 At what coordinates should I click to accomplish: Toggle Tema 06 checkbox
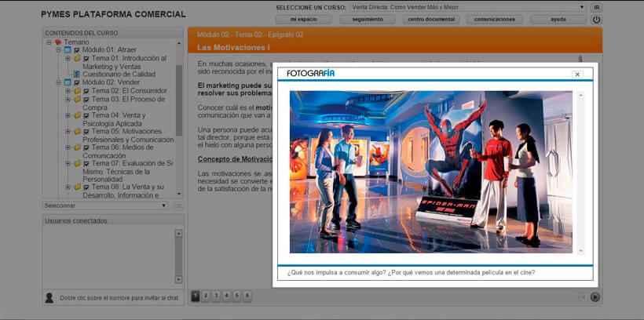pyautogui.click(x=86, y=147)
